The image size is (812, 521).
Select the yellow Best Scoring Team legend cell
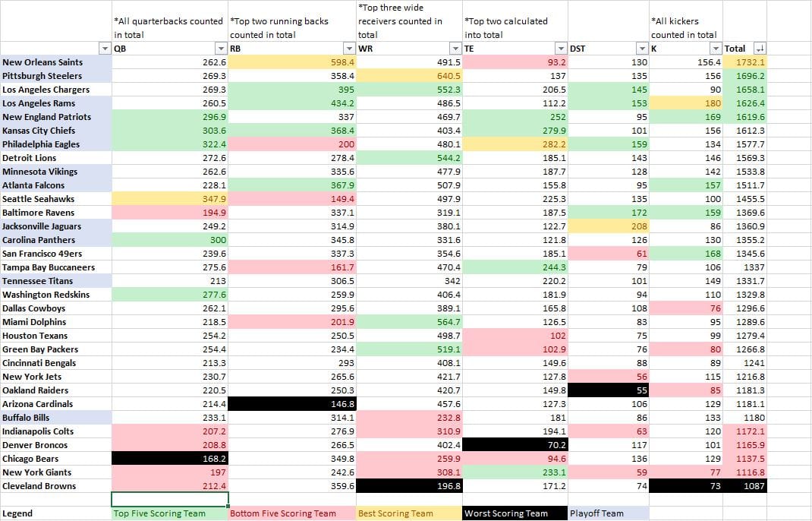pyautogui.click(x=408, y=513)
